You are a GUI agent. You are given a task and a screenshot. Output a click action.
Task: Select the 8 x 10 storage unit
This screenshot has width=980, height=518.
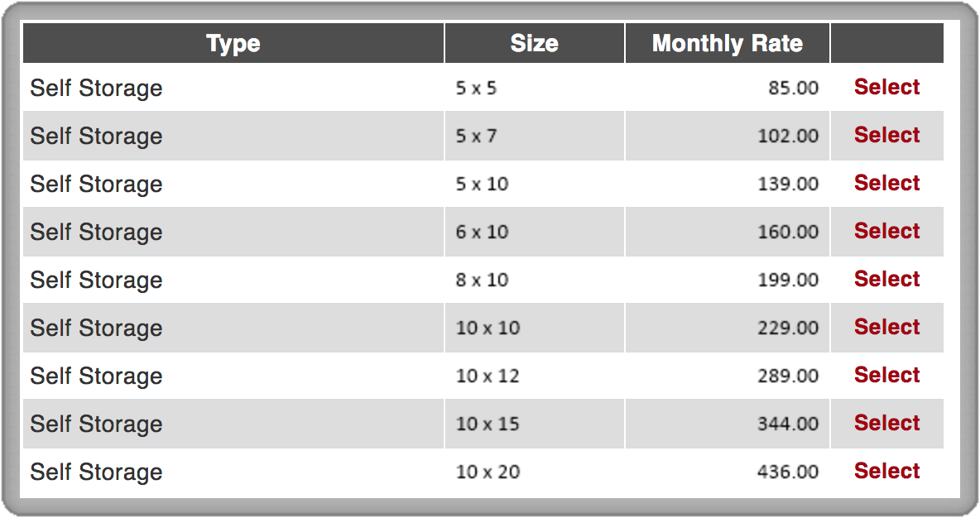pyautogui.click(x=886, y=280)
